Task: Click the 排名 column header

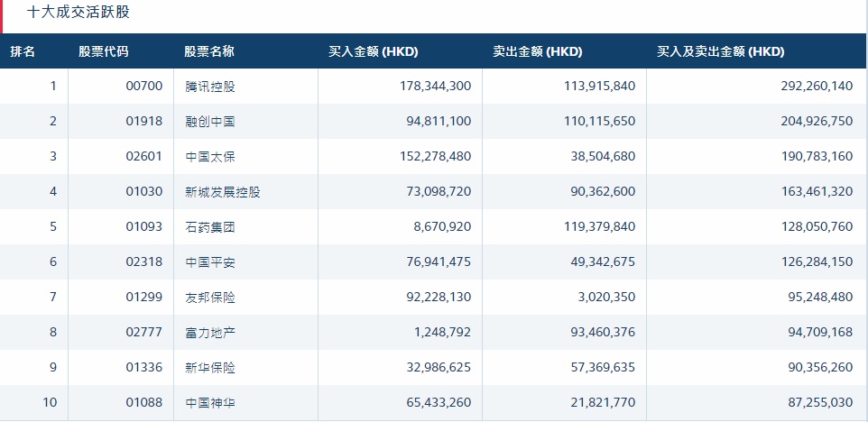Action: click(x=23, y=51)
